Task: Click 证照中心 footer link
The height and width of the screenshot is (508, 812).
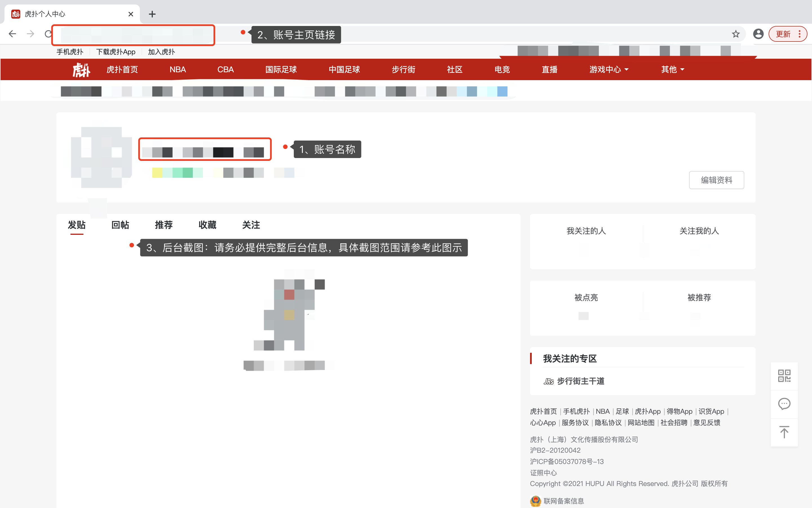Action: pyautogui.click(x=543, y=473)
